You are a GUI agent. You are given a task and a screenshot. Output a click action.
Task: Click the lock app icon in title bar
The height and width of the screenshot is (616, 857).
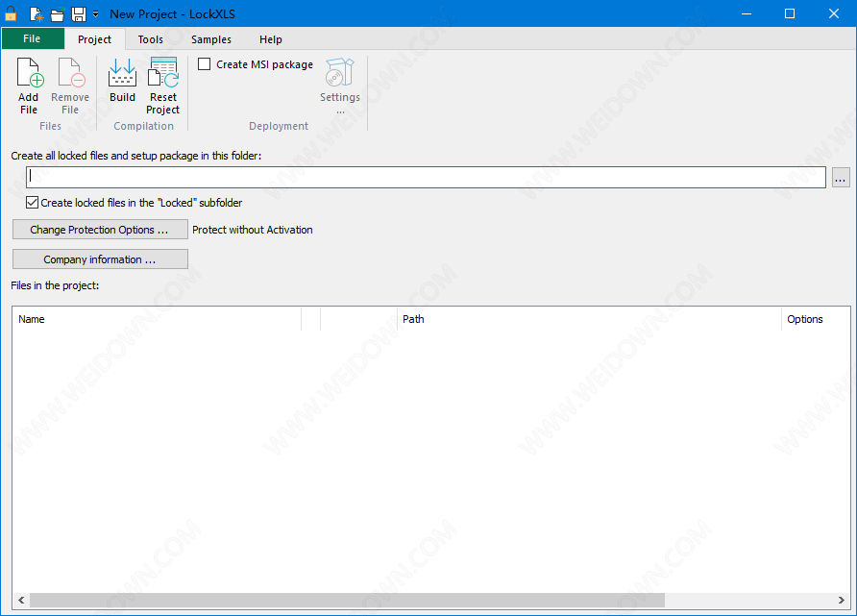[x=11, y=13]
